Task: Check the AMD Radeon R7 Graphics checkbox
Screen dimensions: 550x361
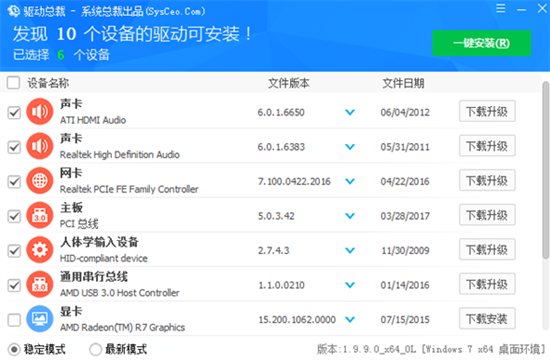Action: 14,320
